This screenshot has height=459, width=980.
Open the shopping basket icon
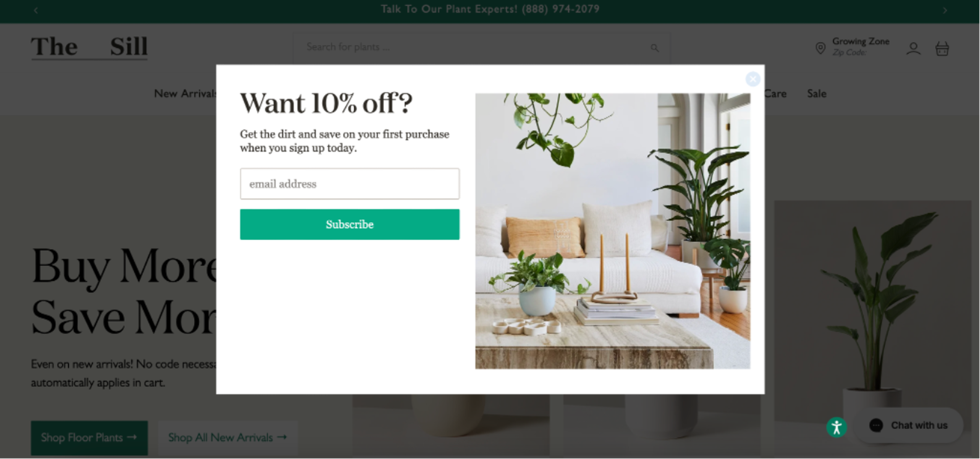pos(942,49)
